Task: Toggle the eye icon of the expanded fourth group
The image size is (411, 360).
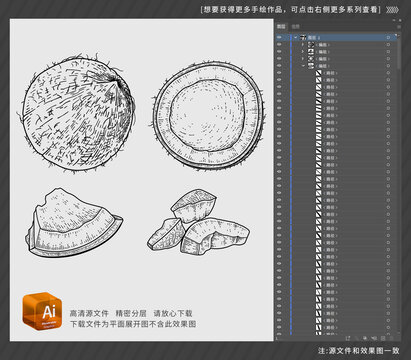Action: click(279, 66)
